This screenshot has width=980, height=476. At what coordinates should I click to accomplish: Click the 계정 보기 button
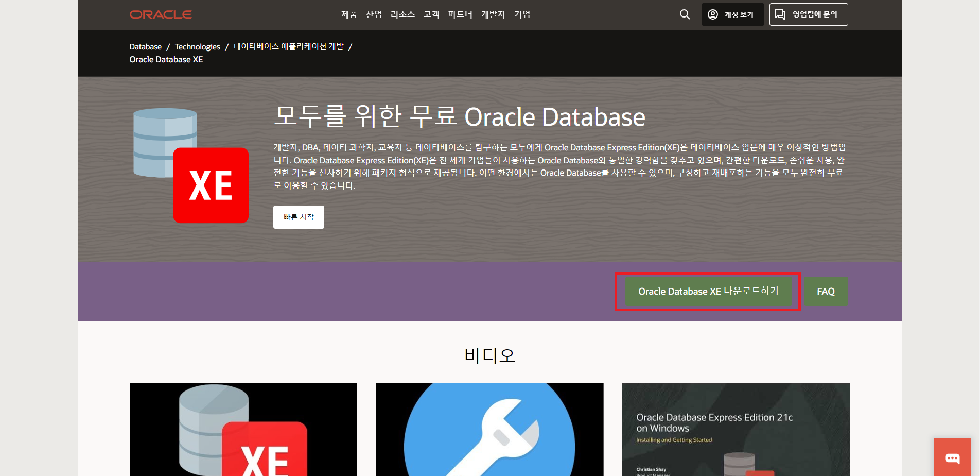pos(732,14)
